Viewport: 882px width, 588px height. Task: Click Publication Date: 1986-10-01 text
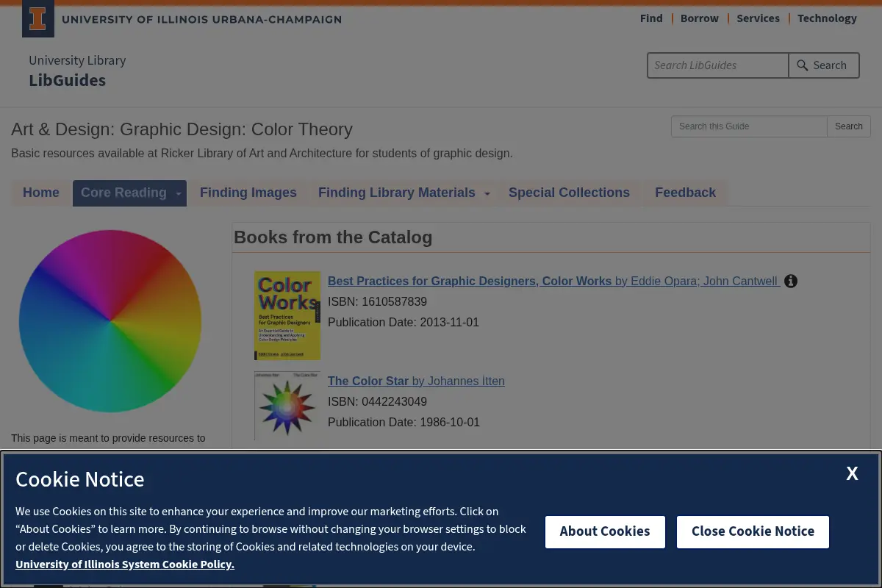tap(404, 422)
